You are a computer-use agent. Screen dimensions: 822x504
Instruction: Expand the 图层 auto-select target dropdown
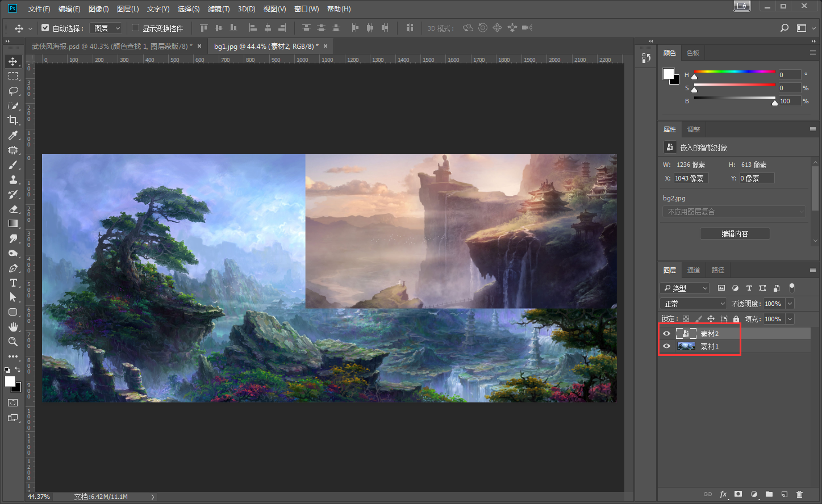[x=106, y=28]
